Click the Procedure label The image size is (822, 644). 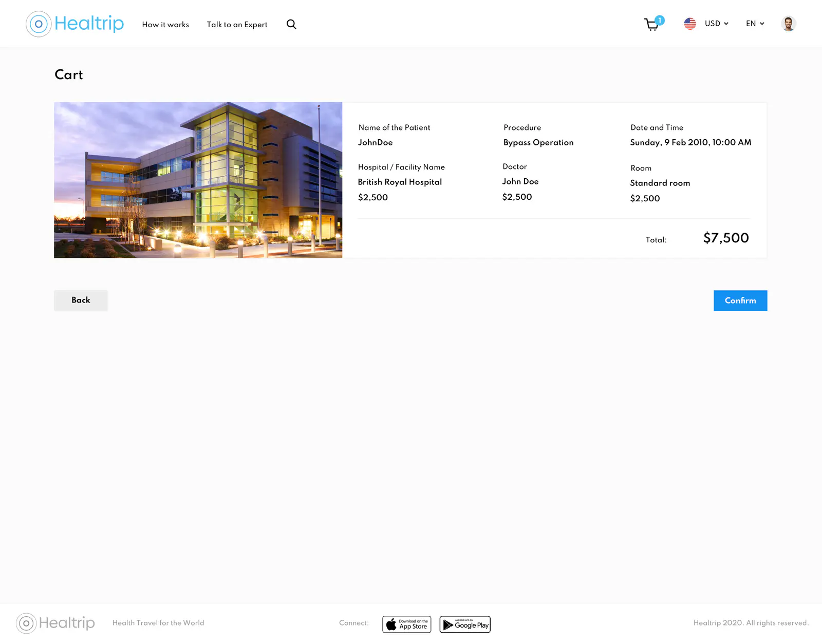[x=522, y=128]
